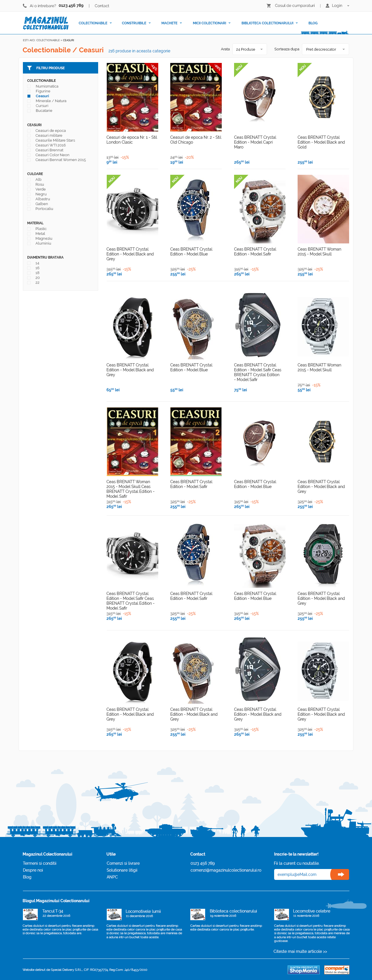This screenshot has height=980, width=372.
Task: Open the Blog menu item
Action: click(313, 23)
